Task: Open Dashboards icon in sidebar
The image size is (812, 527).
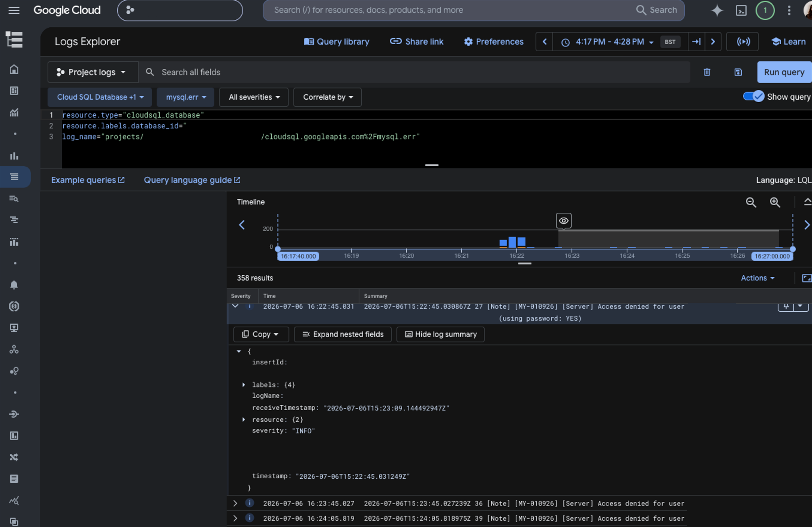Action: pyautogui.click(x=14, y=91)
